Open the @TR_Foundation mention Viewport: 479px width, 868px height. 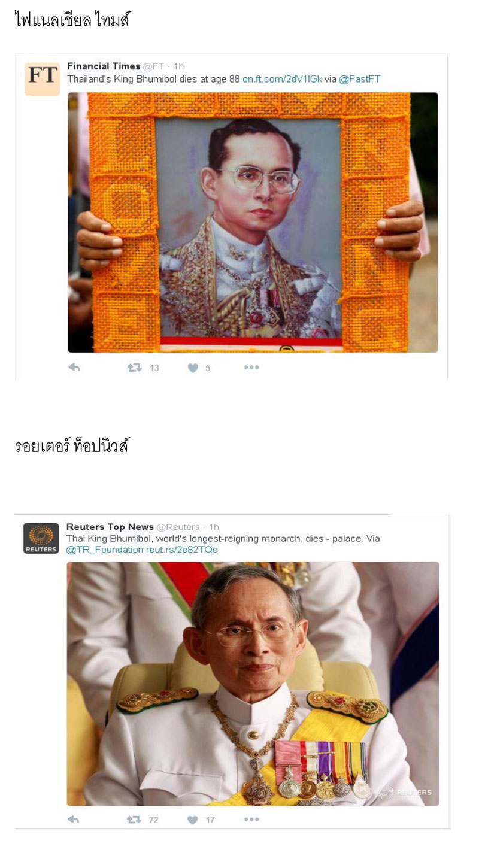(x=105, y=549)
